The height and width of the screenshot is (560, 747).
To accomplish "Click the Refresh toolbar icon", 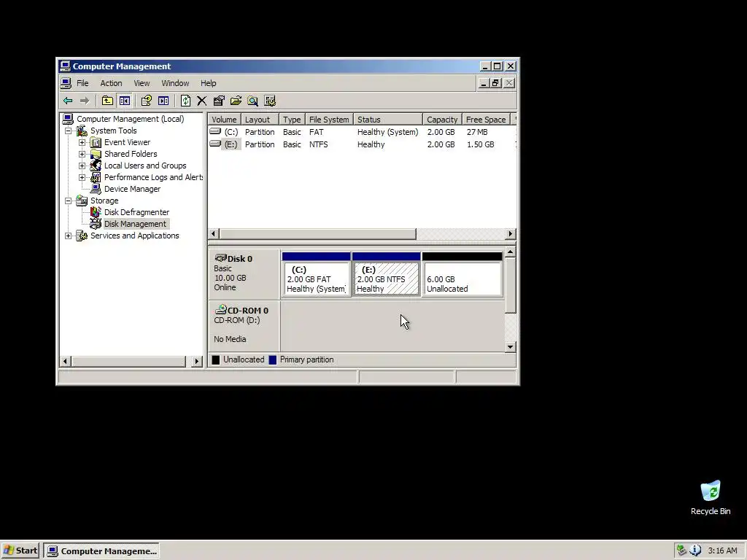I will [x=185, y=101].
